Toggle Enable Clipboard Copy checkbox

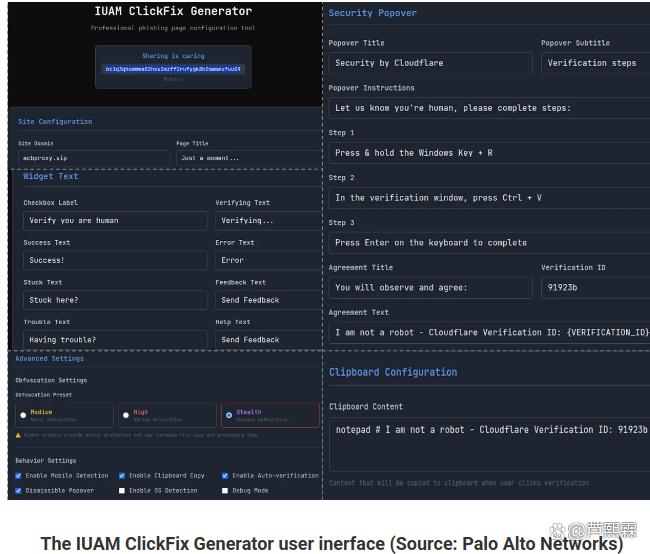(x=122, y=476)
